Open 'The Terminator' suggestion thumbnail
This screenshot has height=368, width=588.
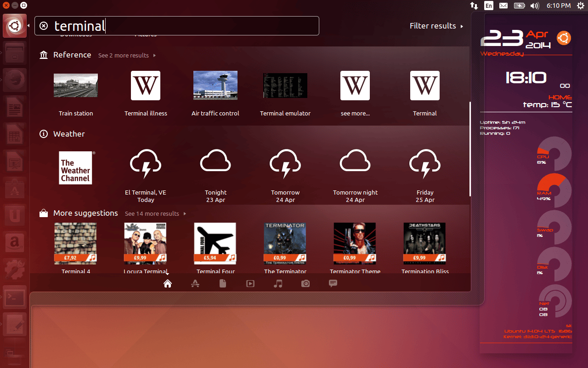(285, 243)
